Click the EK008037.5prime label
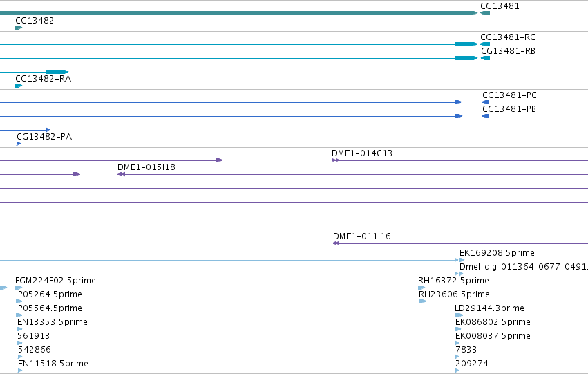The width and height of the screenshot is (588, 374). point(493,336)
